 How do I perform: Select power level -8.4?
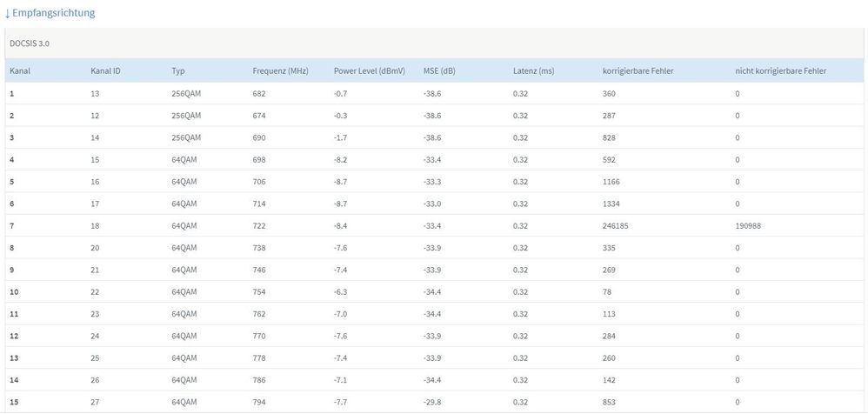[340, 226]
